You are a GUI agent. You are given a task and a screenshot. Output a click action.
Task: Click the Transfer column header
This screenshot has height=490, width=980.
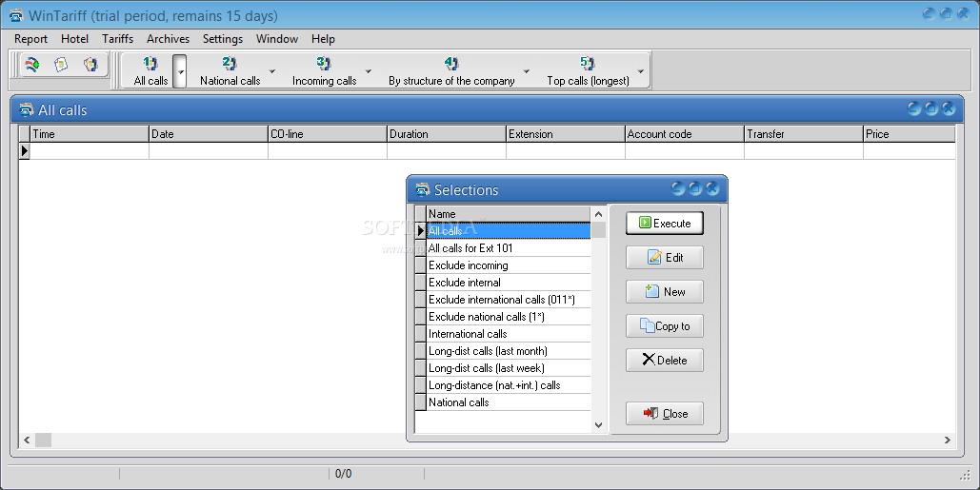[804, 134]
